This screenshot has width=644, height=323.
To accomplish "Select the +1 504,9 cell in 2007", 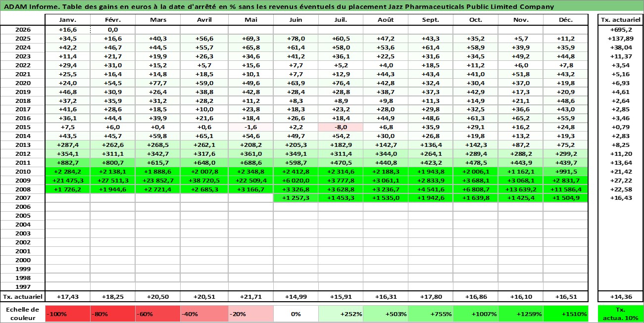I will coord(566,198).
